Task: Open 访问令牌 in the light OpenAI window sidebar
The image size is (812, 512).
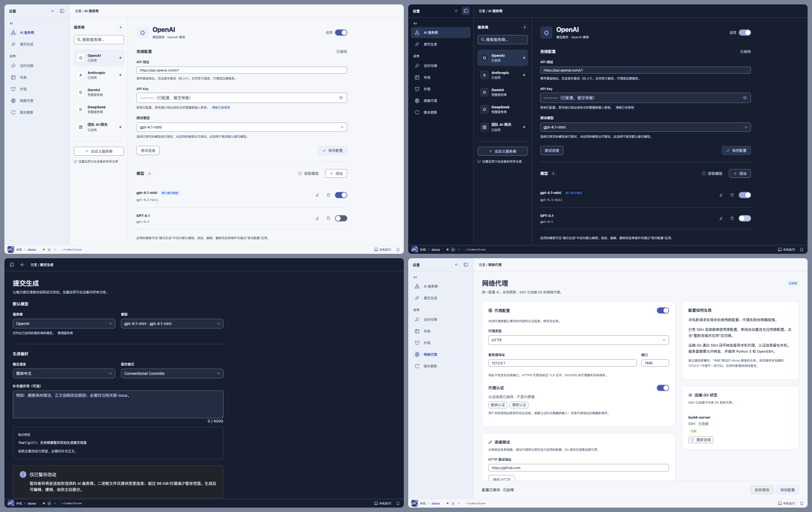Action: click(38, 66)
